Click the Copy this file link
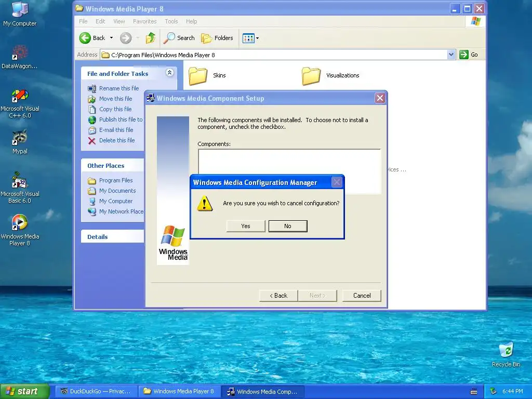This screenshot has width=532, height=399. tap(115, 109)
